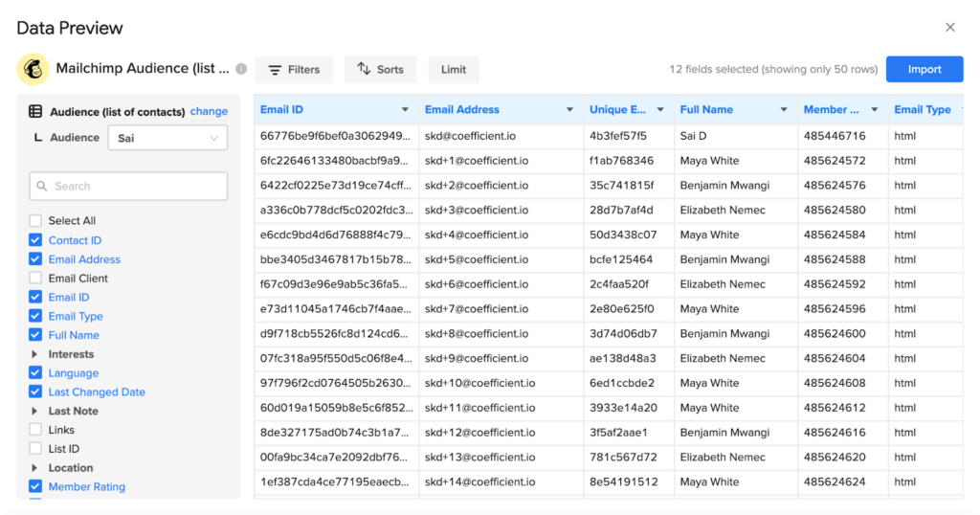Click member cell 485624624
This screenshot has width=980, height=515.
[x=843, y=481]
